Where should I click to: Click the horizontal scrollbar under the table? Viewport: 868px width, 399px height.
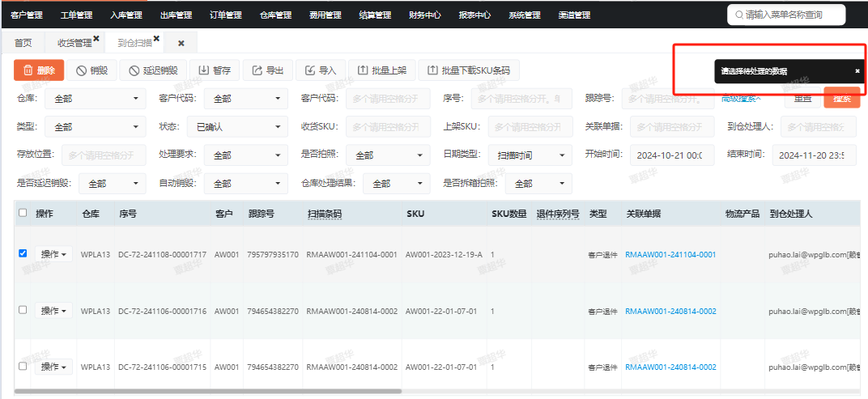[x=207, y=391]
